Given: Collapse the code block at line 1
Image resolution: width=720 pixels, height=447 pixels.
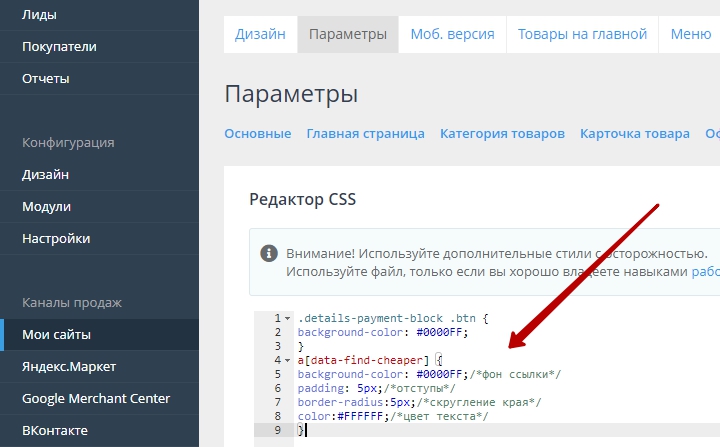Looking at the screenshot, I should click(289, 318).
